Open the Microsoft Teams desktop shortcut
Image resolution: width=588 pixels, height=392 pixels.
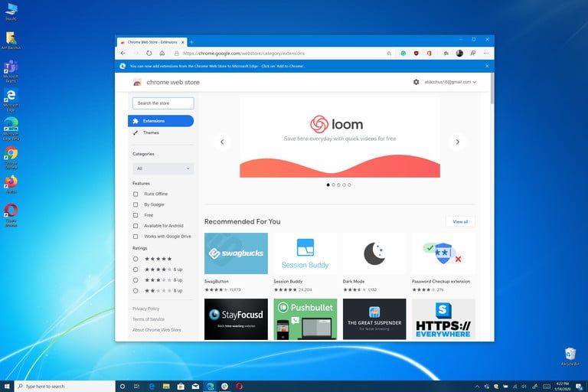(x=11, y=71)
